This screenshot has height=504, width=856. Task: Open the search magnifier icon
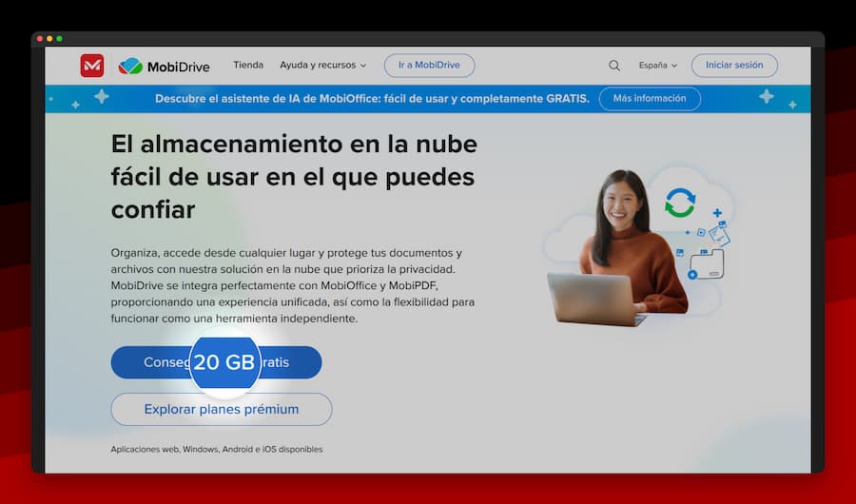click(614, 66)
